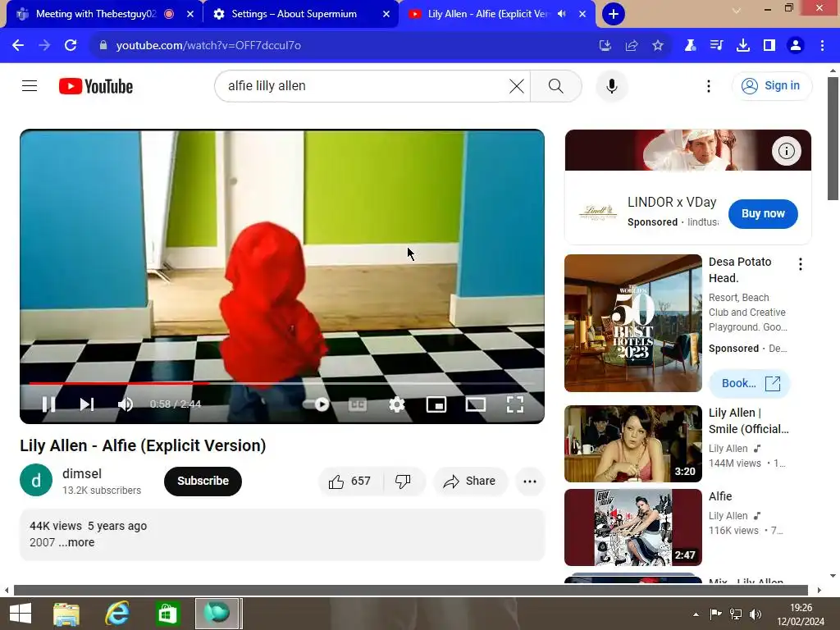
Task: Open the Windows Store taskbar icon
Action: coord(167,614)
